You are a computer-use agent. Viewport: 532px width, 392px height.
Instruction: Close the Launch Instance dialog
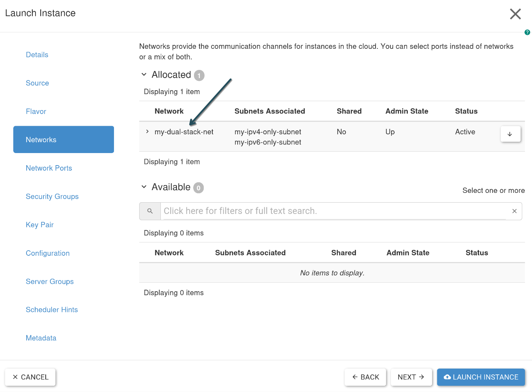(515, 14)
